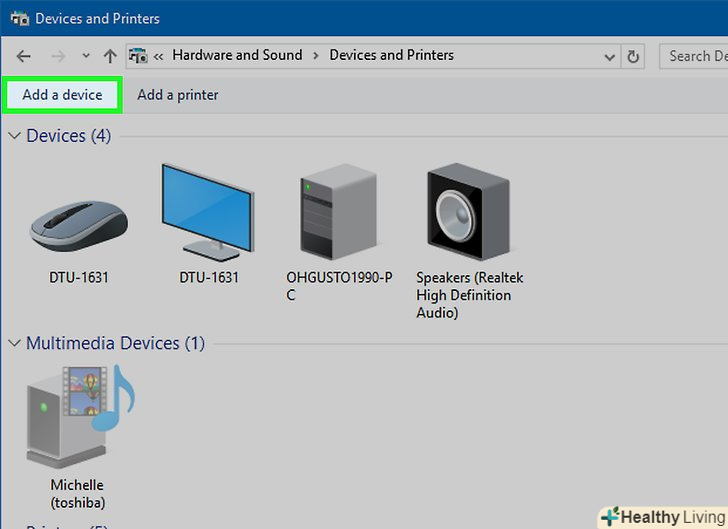Viewport: 728px width, 529px height.
Task: Click Speakers (Realtek High Definition Audio) label
Action: click(x=469, y=295)
